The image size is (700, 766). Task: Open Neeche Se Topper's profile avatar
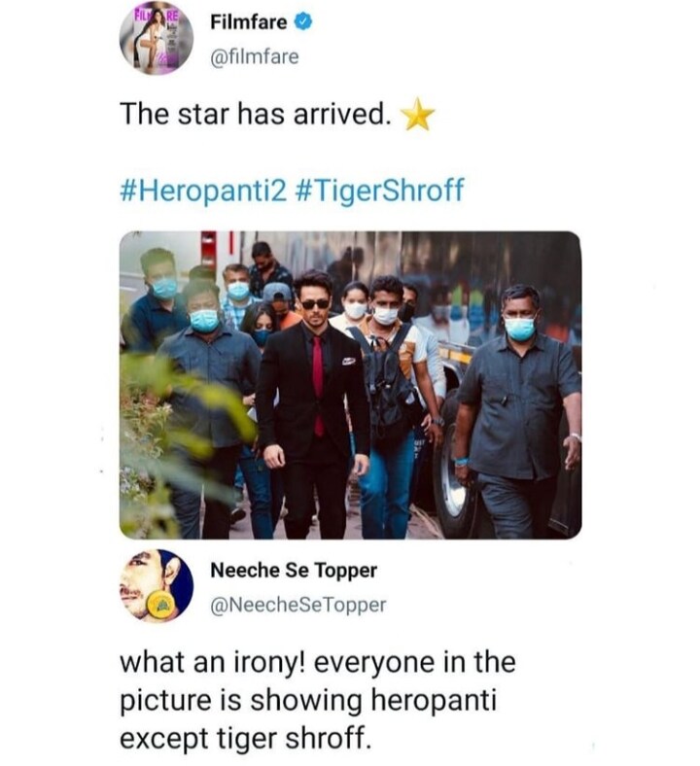[x=156, y=585]
